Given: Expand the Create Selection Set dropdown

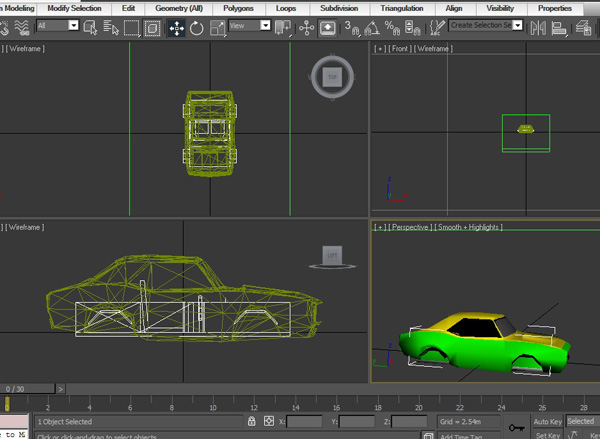Looking at the screenshot, I should (x=485, y=25).
